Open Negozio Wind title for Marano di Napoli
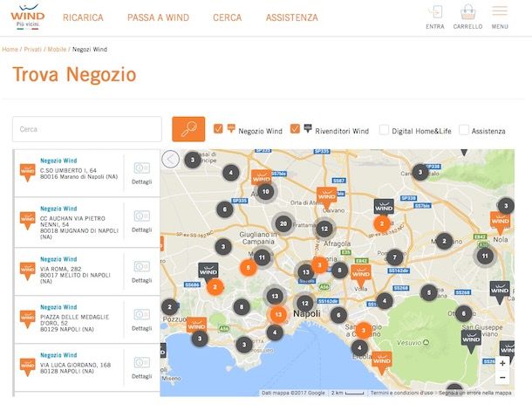532x411 pixels. click(58, 161)
